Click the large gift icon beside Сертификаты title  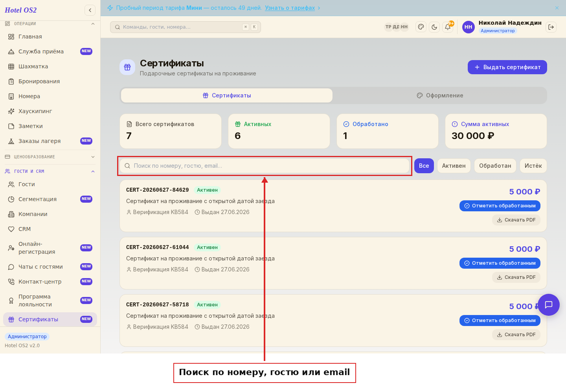click(127, 67)
